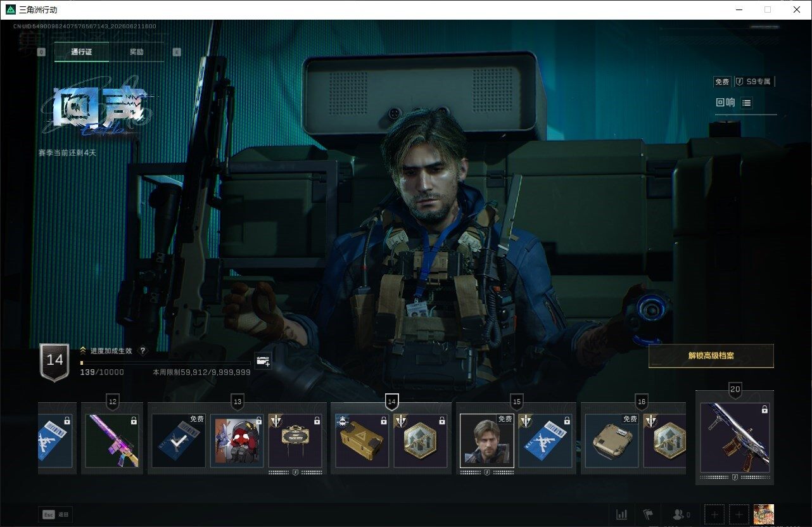
Task: Click the premium emblem on level 13 sign reward
Action: [x=276, y=421]
